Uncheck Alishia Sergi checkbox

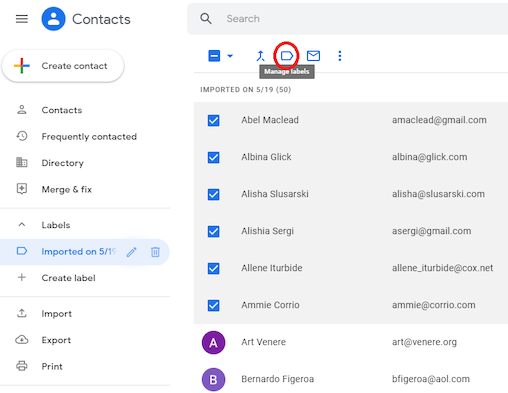coord(213,231)
